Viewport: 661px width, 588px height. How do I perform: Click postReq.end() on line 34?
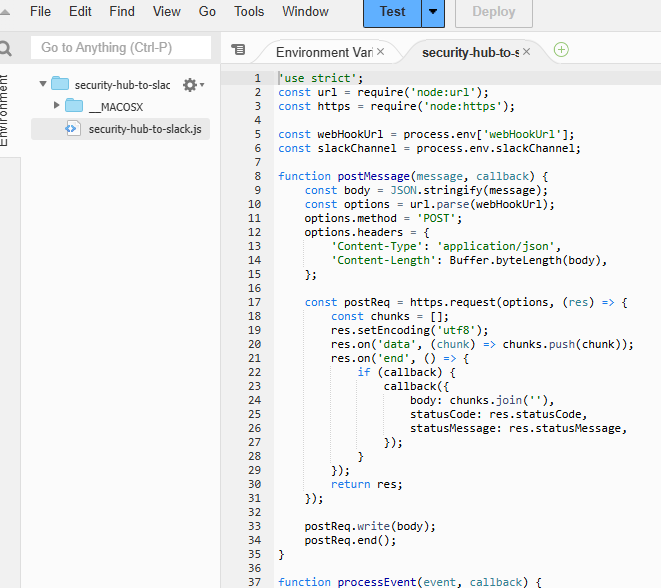347,540
